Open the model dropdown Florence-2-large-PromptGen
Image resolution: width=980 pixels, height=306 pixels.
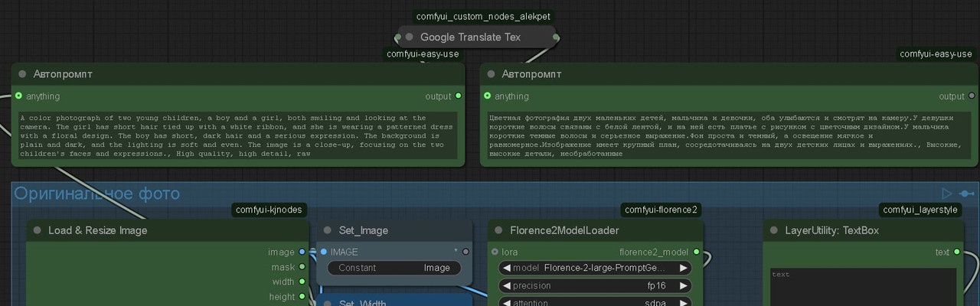pos(596,268)
